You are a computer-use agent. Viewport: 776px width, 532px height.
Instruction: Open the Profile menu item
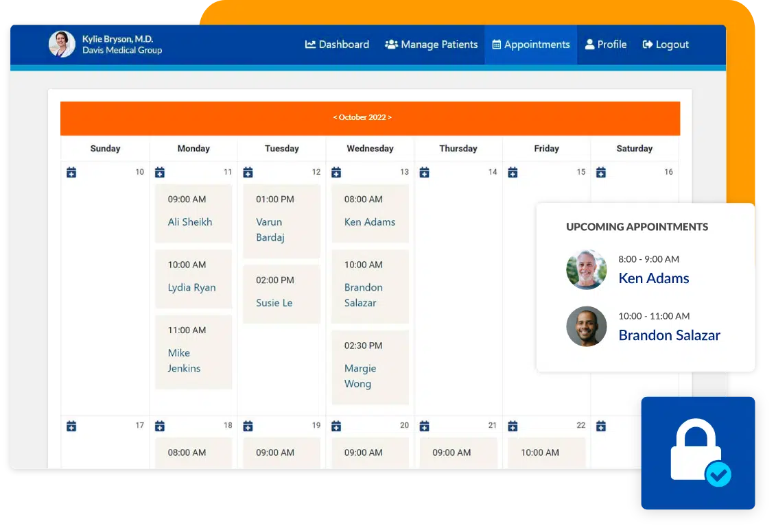coord(606,44)
